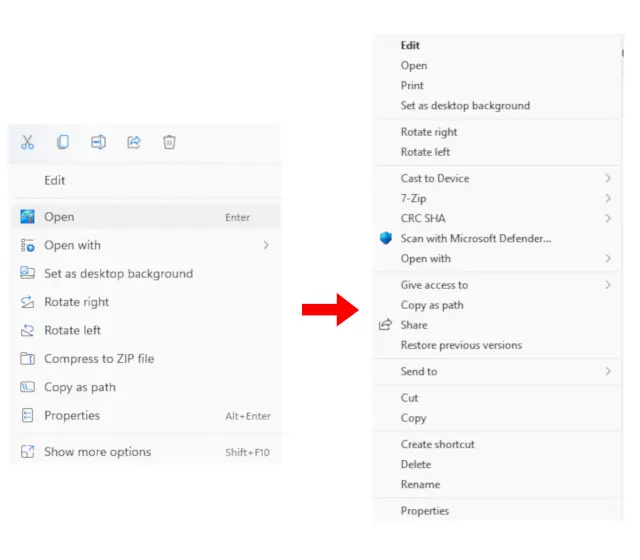
Task: Click the Show more options icon
Action: click(x=27, y=452)
